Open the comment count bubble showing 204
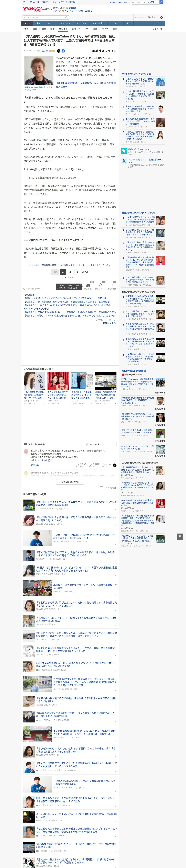This screenshot has width=186, height=868. (45, 51)
